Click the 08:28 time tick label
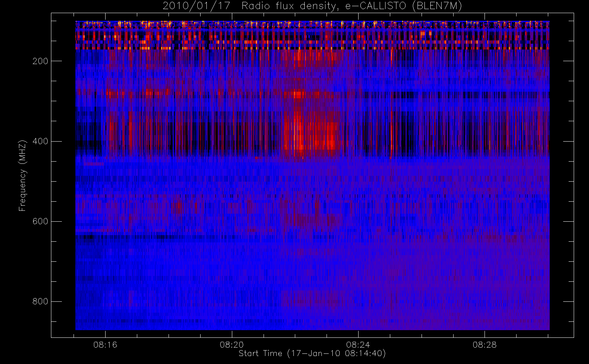This screenshot has width=589, height=364. (x=485, y=345)
